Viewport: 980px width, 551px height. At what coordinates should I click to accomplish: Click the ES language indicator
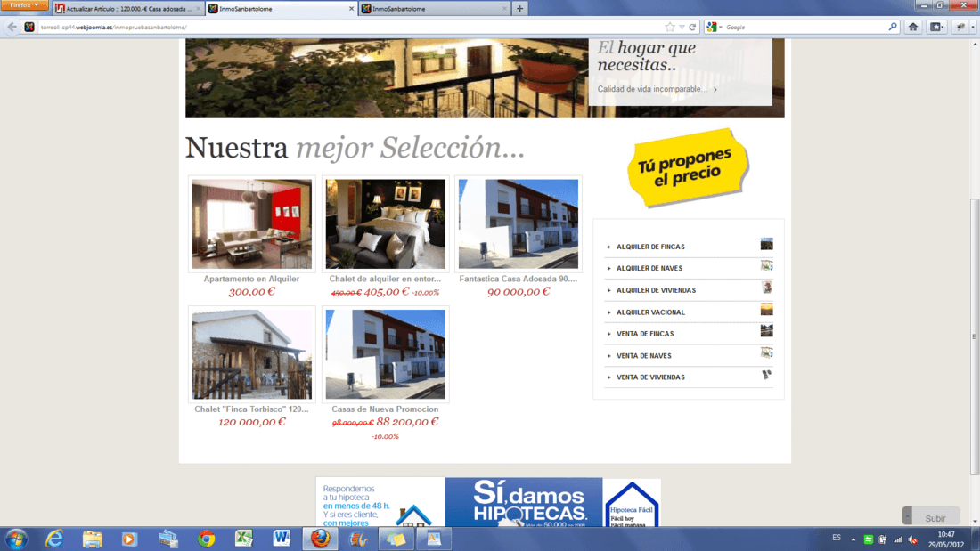pyautogui.click(x=837, y=538)
